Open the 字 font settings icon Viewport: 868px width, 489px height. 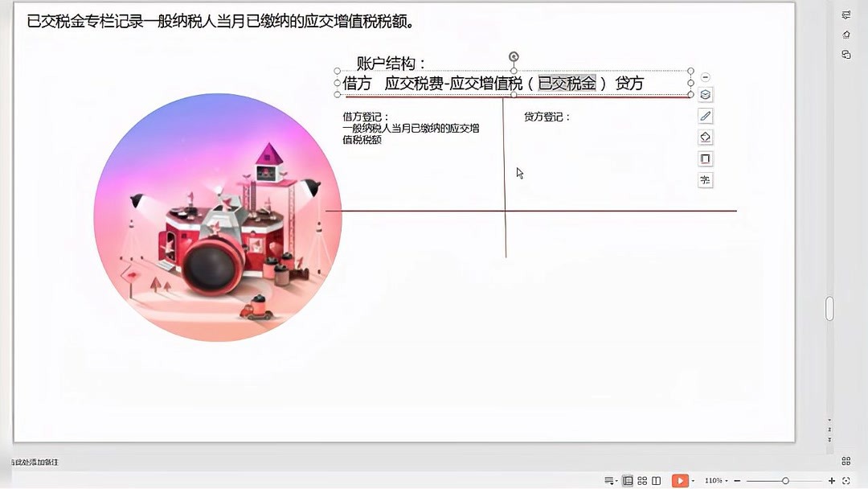coord(705,180)
